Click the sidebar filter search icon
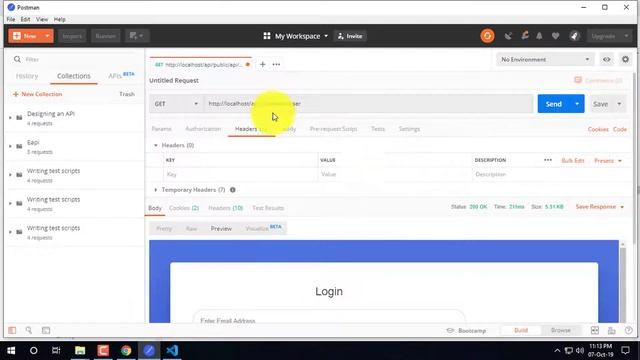 (x=17, y=60)
